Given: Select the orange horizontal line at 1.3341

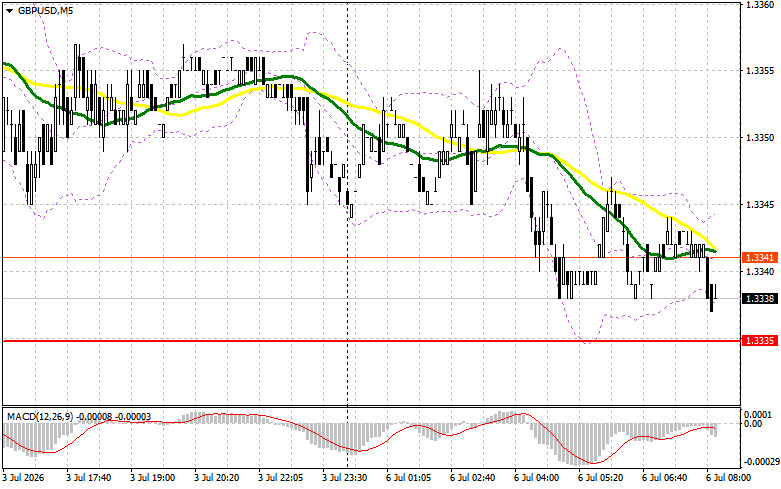Looking at the screenshot, I should tap(371, 257).
